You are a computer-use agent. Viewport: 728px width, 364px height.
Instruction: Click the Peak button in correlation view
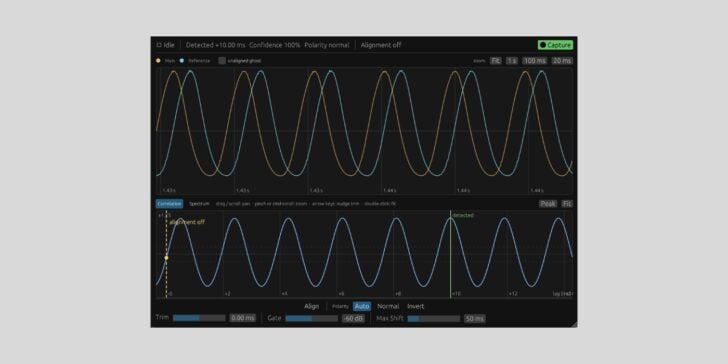pyautogui.click(x=548, y=203)
